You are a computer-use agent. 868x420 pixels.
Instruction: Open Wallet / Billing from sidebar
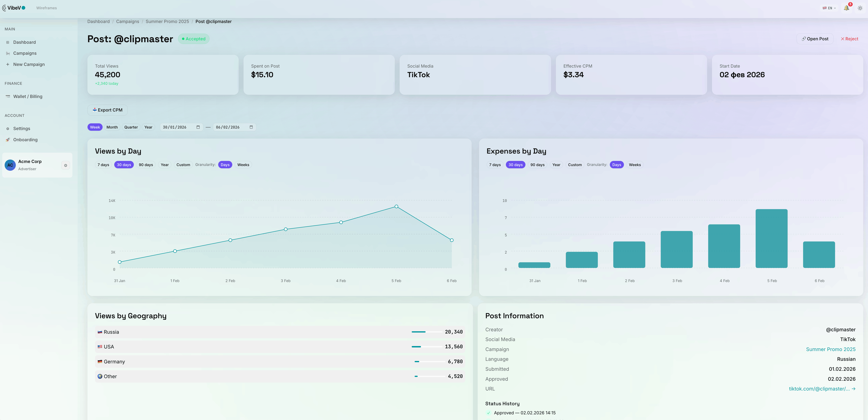[28, 96]
